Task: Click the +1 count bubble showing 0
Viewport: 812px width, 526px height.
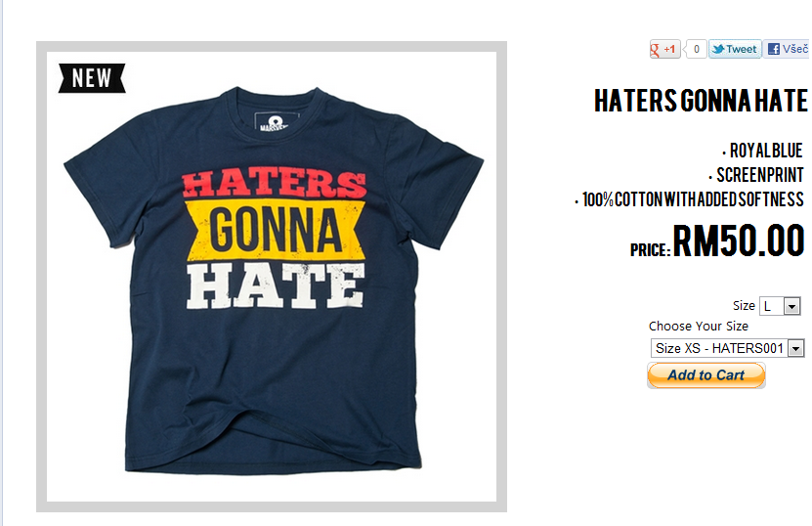Action: (696, 49)
